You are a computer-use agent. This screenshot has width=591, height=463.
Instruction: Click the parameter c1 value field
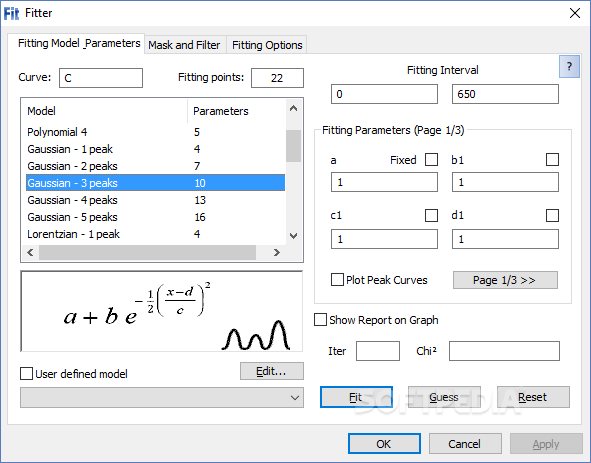(x=384, y=239)
